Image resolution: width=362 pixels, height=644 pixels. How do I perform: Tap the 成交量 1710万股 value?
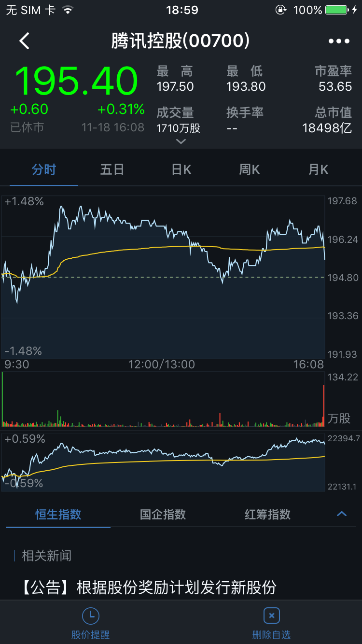click(178, 128)
